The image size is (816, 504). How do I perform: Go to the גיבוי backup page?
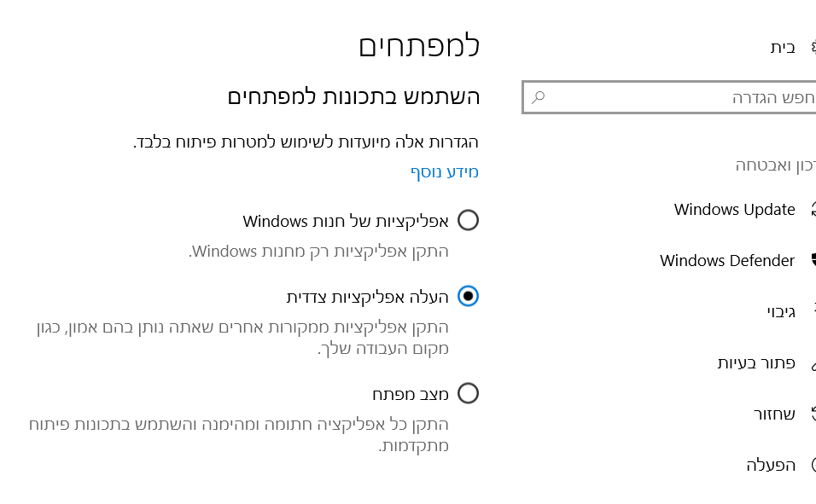pyautogui.click(x=780, y=311)
